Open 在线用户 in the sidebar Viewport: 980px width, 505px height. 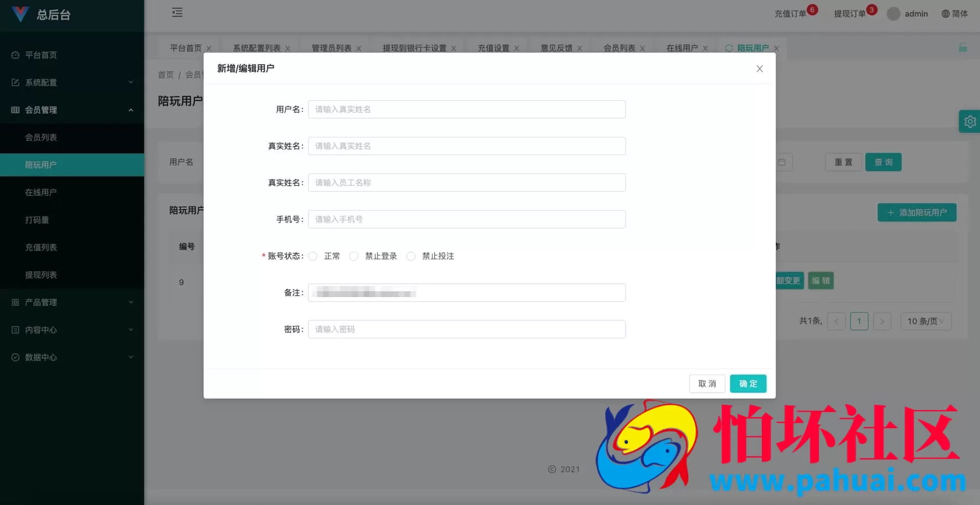[x=72, y=192]
